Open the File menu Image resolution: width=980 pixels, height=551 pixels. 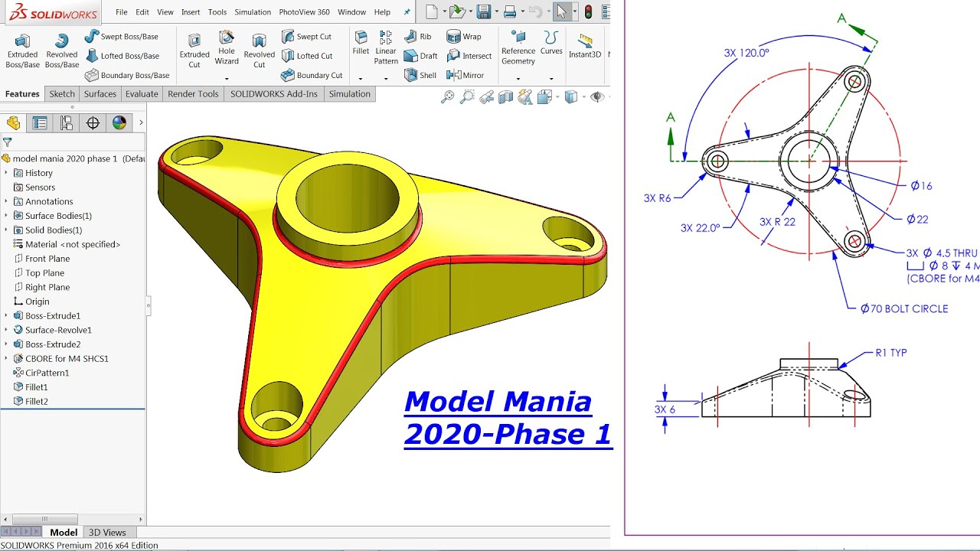(x=122, y=12)
